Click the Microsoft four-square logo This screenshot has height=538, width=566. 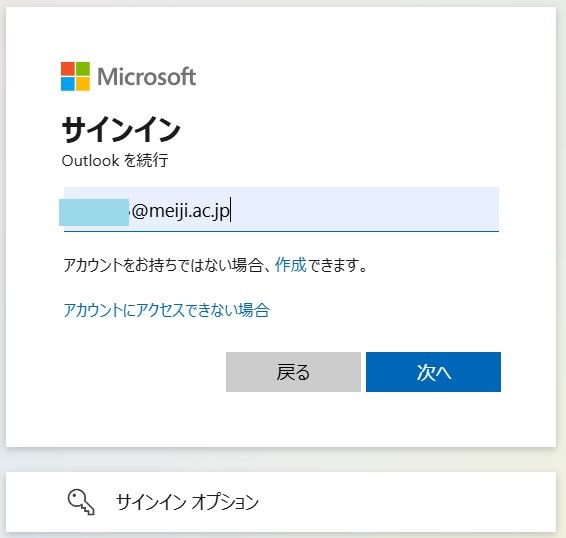pos(75,76)
